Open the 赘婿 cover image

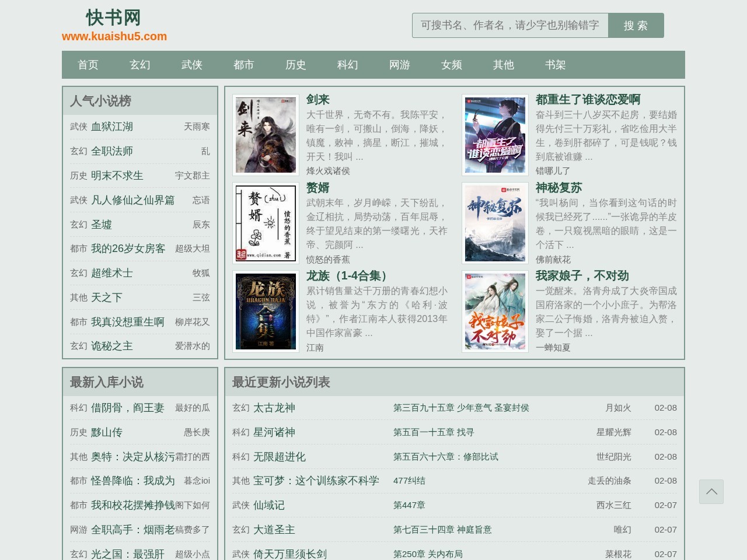265,223
